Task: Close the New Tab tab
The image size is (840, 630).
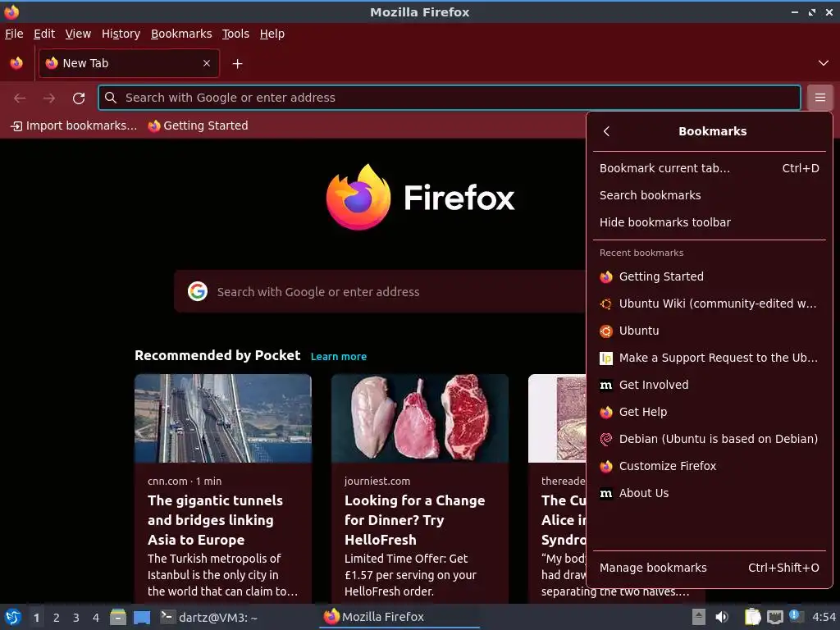Action: click(207, 63)
